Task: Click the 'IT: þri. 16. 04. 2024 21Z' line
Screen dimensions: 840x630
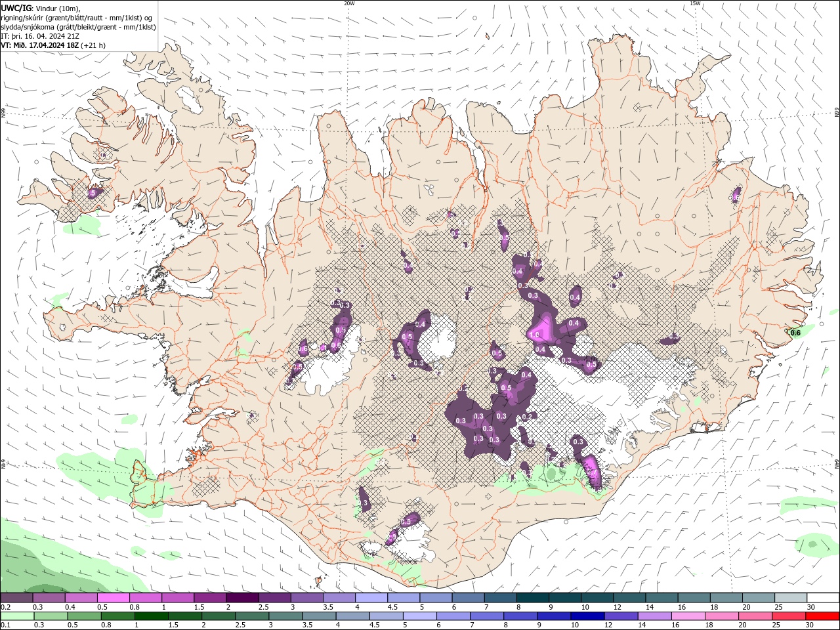Action: (39, 36)
